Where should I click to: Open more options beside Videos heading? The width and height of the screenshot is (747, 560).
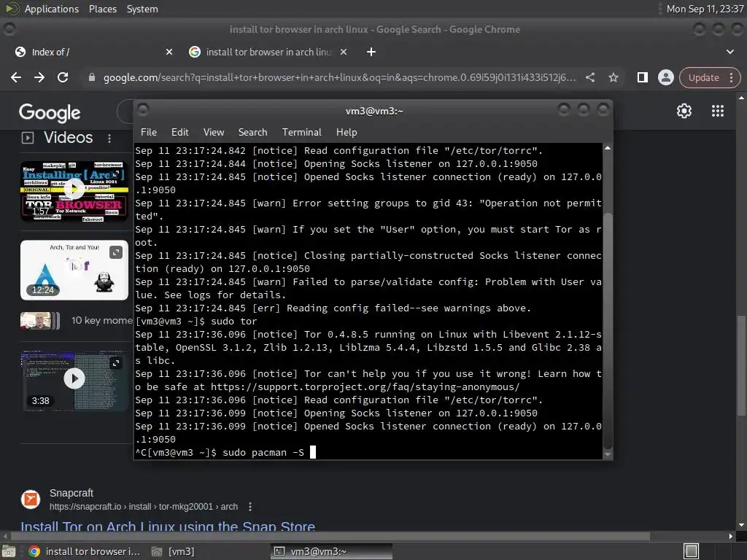click(109, 138)
